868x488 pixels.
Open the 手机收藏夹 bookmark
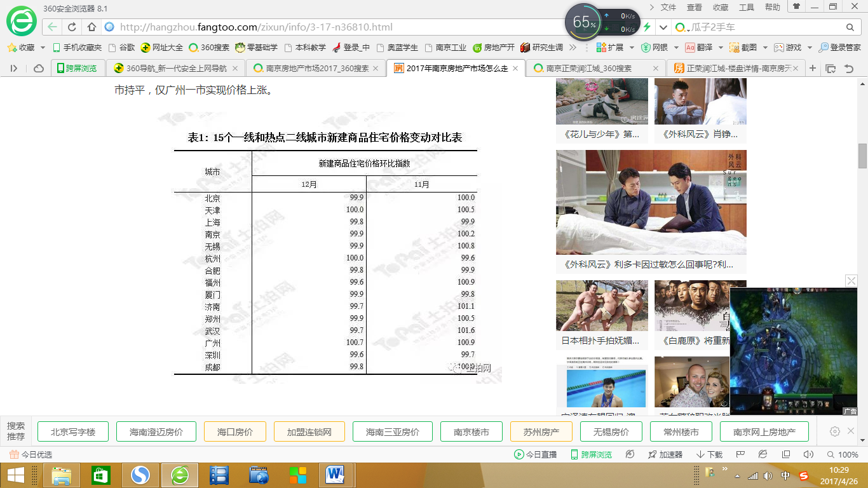(77, 48)
